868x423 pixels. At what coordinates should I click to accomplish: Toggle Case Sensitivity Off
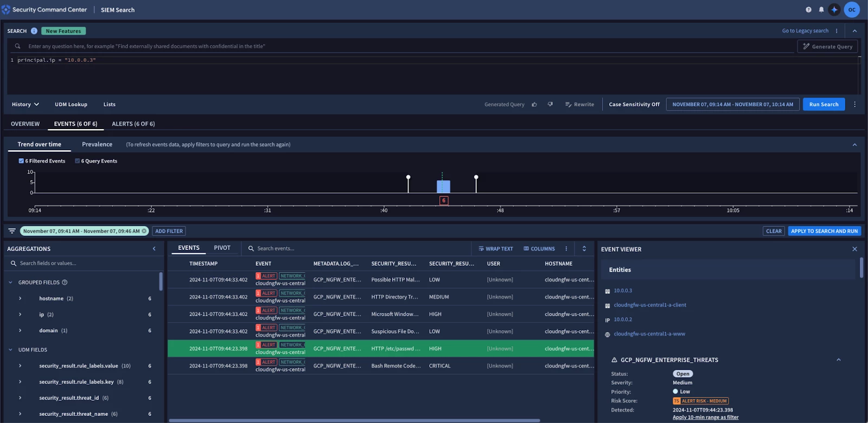pyautogui.click(x=634, y=105)
